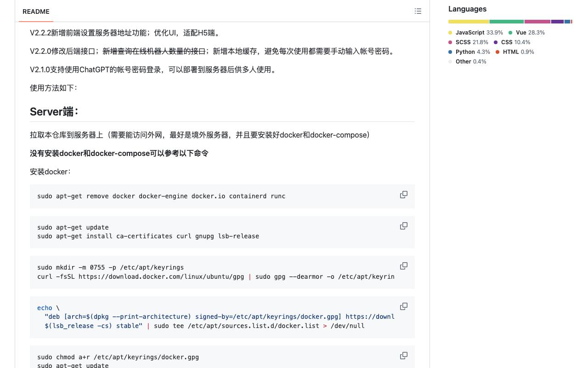The image size is (588, 368).
Task: Click the 'echo \' code line
Action: 48,308
